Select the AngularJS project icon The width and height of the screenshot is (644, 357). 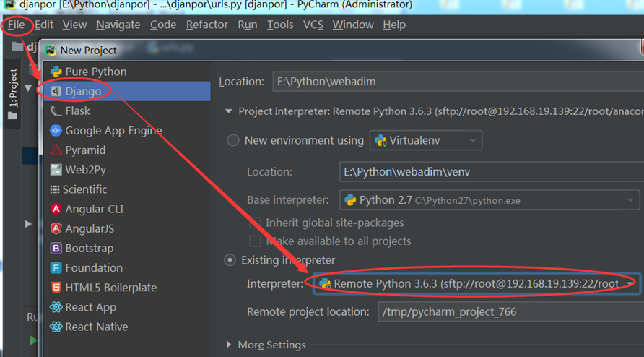[x=56, y=228]
